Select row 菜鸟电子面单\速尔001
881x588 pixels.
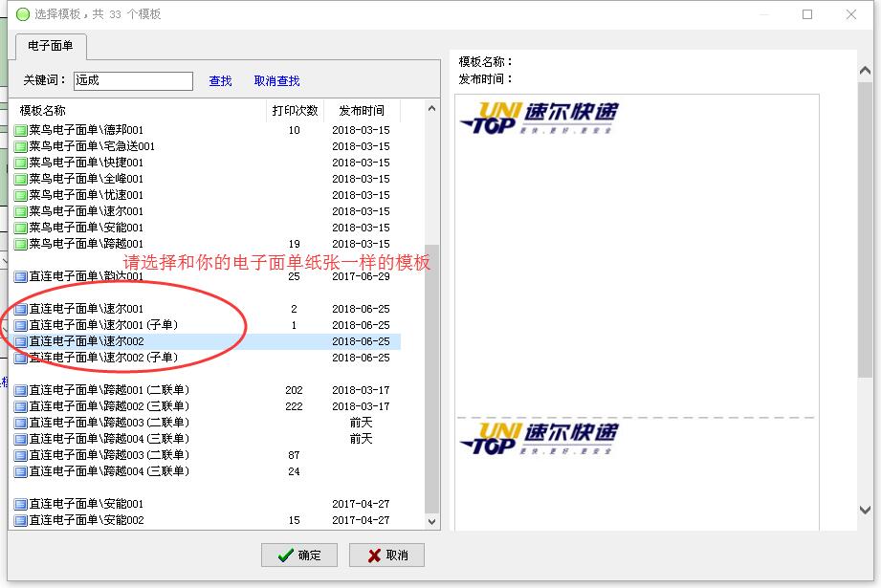pyautogui.click(x=207, y=211)
